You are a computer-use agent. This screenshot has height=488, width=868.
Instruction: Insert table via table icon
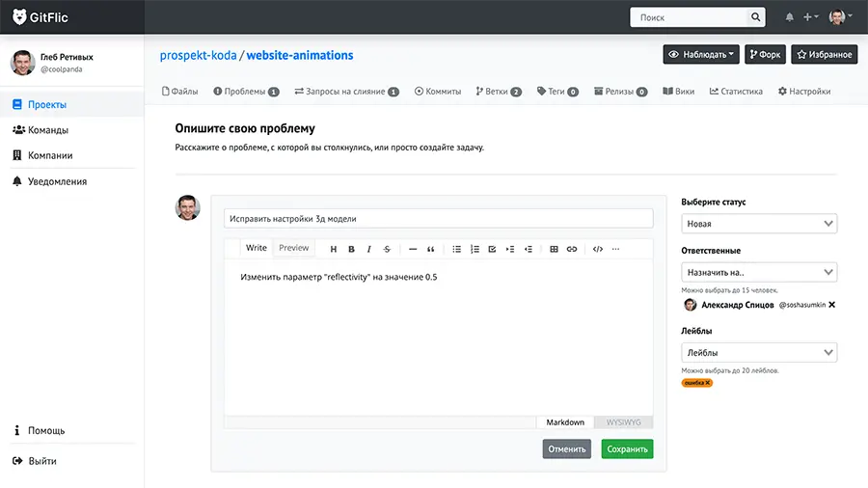(x=554, y=249)
